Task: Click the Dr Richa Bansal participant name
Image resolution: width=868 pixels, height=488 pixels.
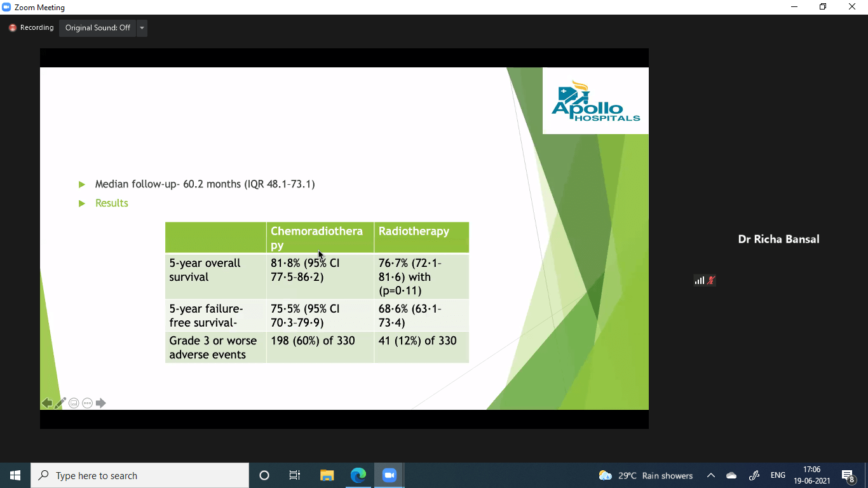Action: click(778, 240)
